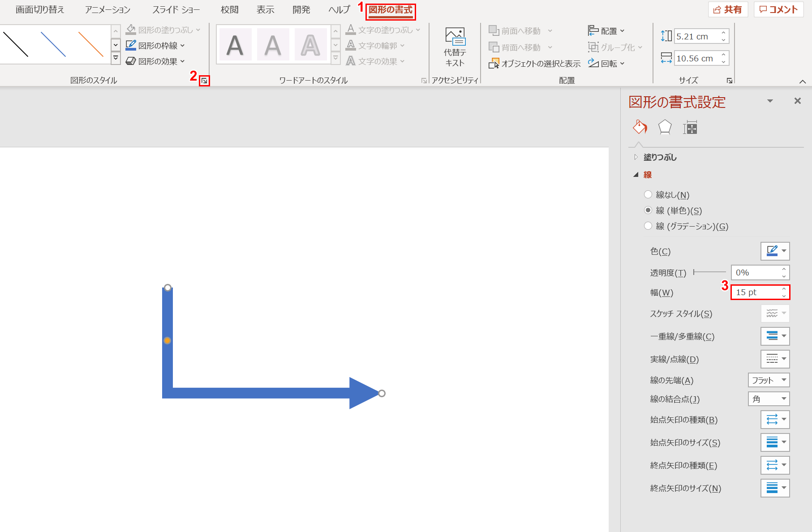Viewport: 812px width, 532px height.
Task: Select 線なし radio button
Action: point(648,194)
